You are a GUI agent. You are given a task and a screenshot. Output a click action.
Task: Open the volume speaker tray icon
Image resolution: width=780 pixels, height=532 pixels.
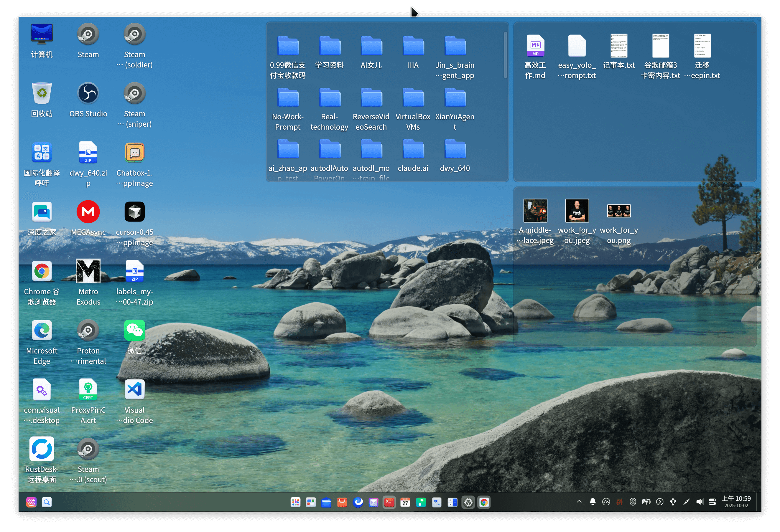pyautogui.click(x=700, y=502)
